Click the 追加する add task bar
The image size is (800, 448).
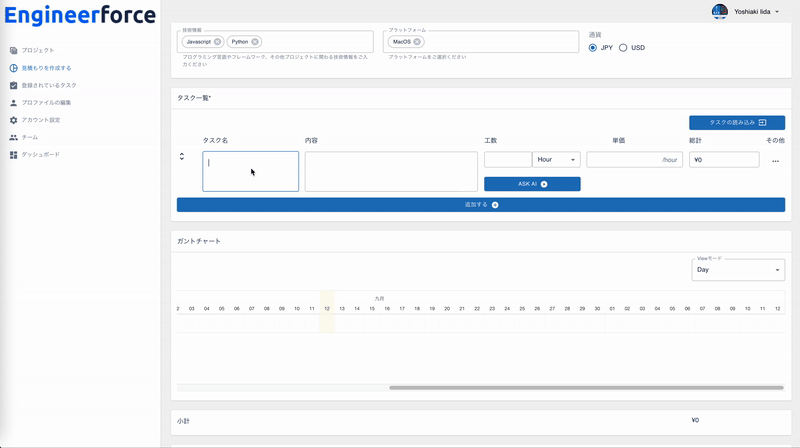click(481, 204)
